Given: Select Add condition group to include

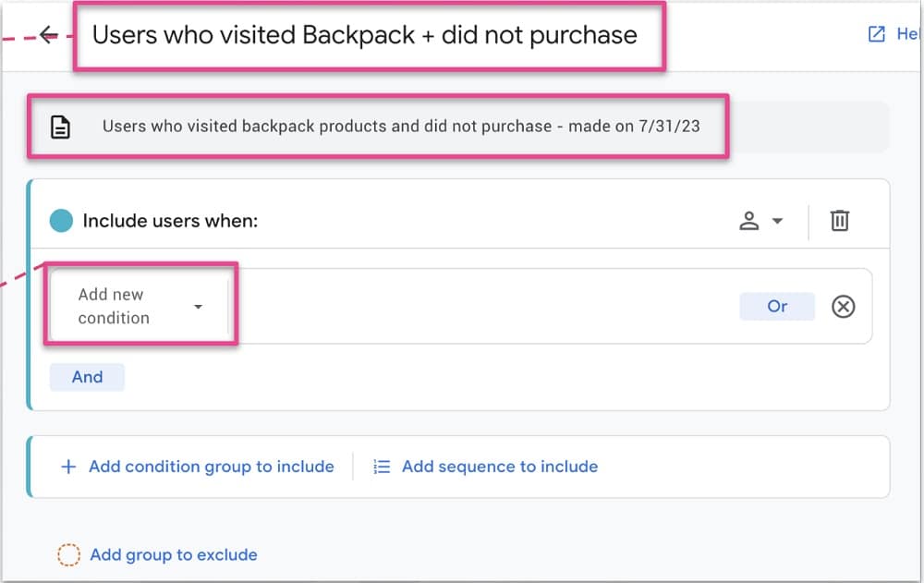Looking at the screenshot, I should coord(211,467).
